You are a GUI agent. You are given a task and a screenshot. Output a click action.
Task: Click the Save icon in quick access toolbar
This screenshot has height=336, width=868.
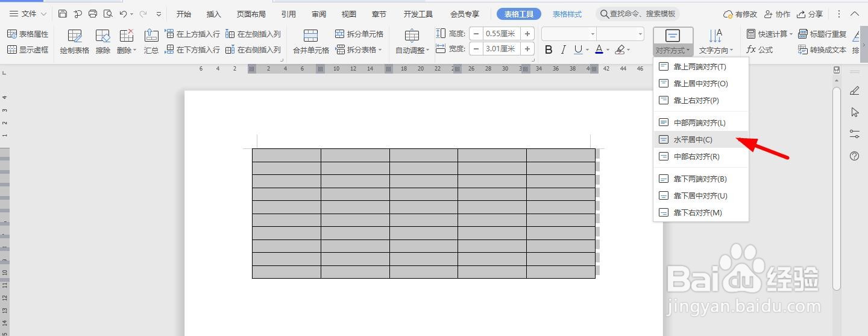coord(63,14)
